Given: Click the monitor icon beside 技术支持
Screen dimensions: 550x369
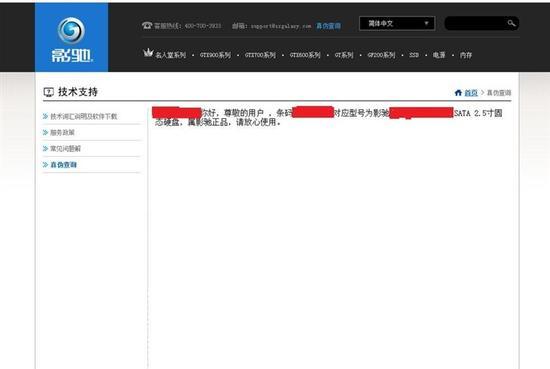Looking at the screenshot, I should (x=48, y=92).
